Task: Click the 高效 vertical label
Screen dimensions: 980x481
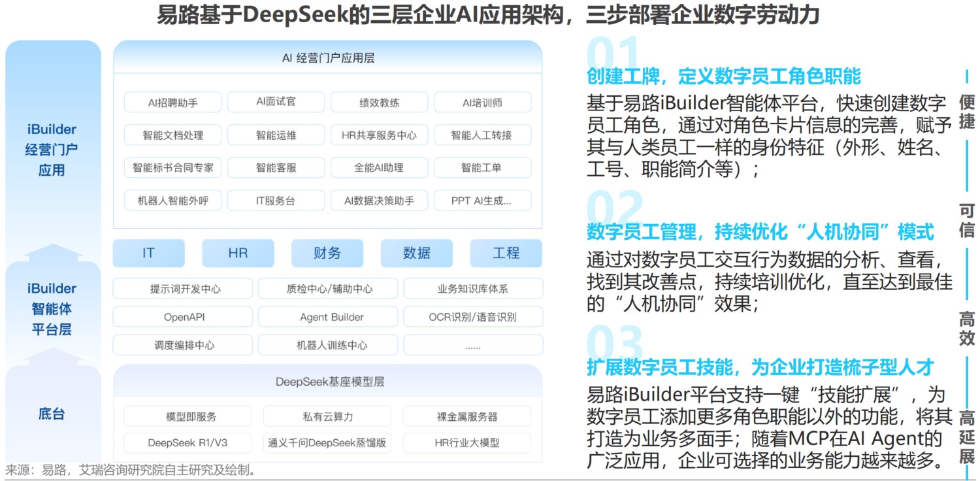Action: (967, 328)
